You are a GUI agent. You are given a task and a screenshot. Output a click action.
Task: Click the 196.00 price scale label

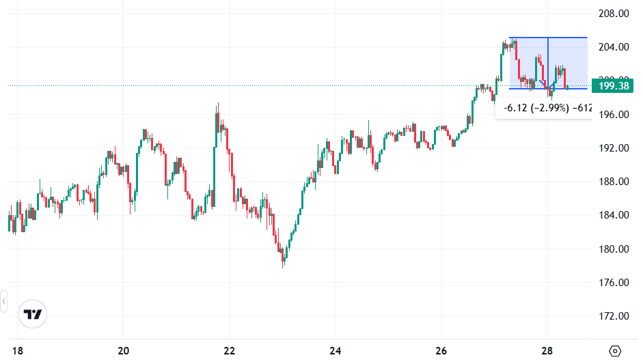point(613,115)
